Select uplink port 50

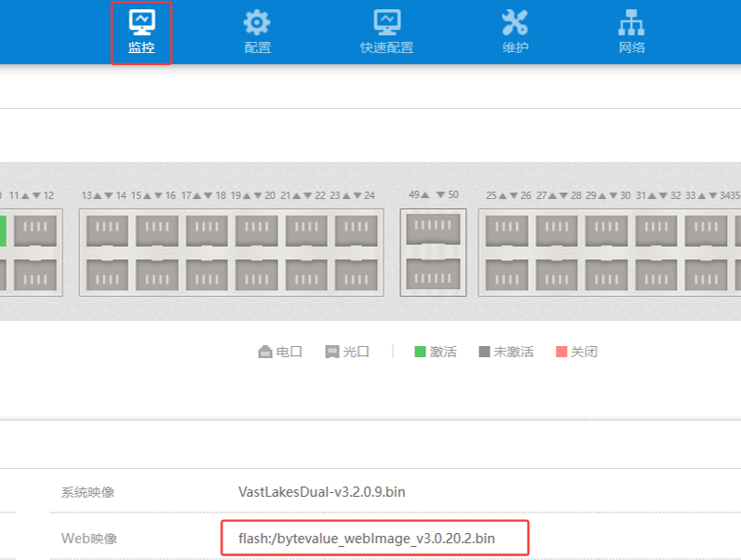[x=433, y=274]
